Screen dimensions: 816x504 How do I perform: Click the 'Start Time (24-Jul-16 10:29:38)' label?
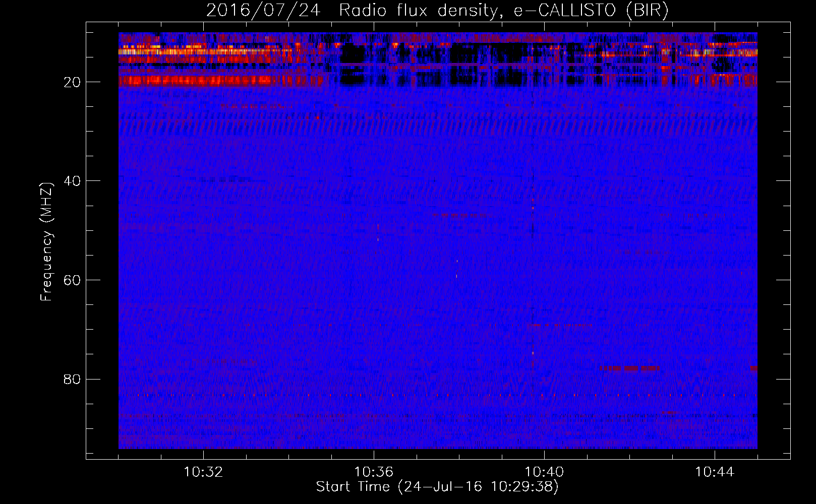437,487
